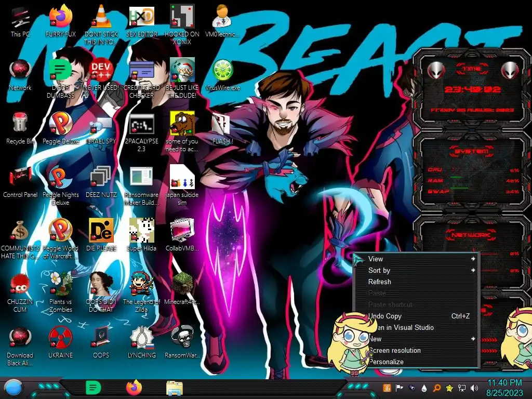
Task: Select the DEEZ NUTZ shortcut
Action: [x=101, y=182]
